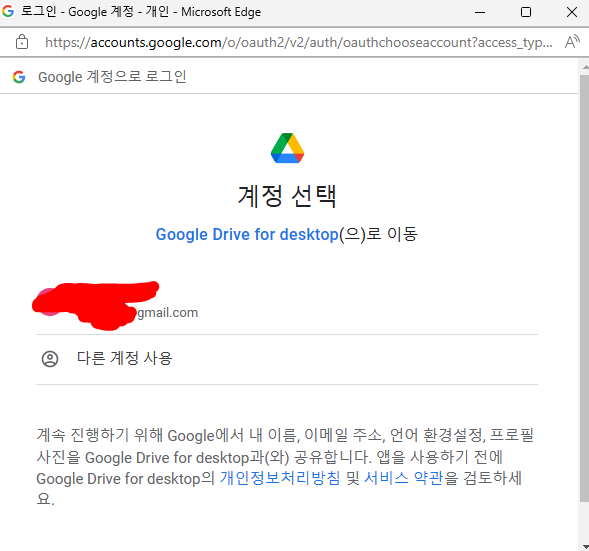Click the 계정 선택 heading

[287, 196]
